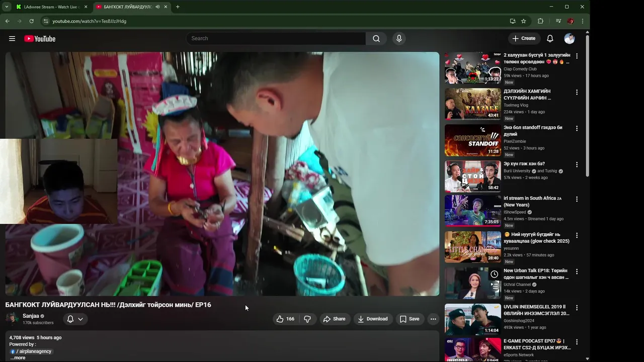
Task: Open the Tselmeg Vlog video thumbnail
Action: click(473, 104)
